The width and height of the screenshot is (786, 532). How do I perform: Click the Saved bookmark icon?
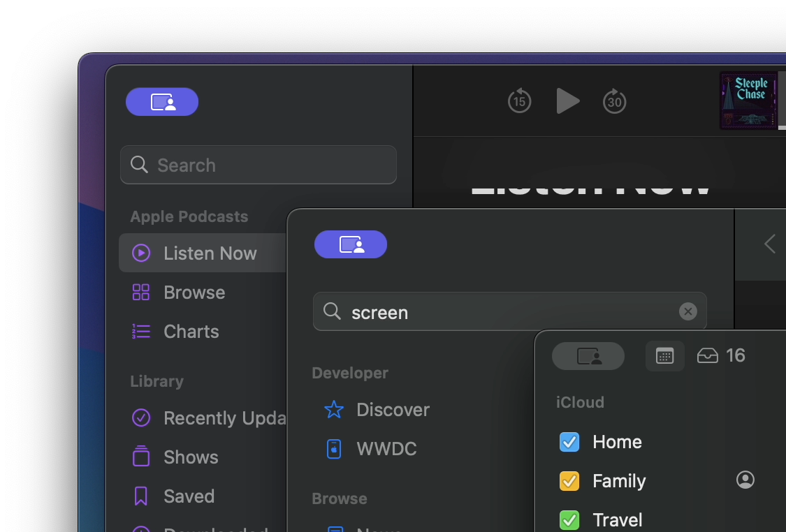pos(141,496)
